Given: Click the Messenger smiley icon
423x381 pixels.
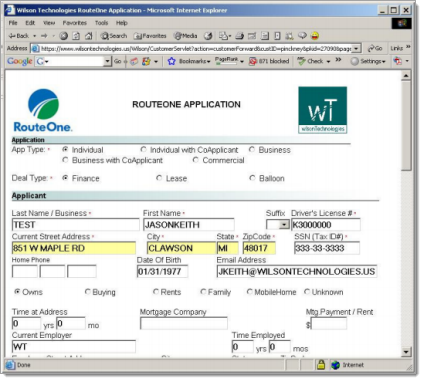Looking at the screenshot, I should (315, 36).
